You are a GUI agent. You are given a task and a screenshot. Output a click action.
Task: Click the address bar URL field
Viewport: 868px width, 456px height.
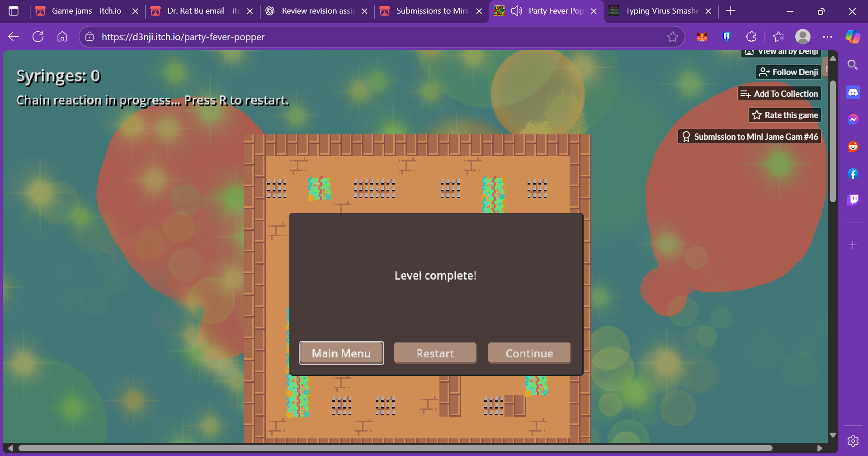coord(375,37)
